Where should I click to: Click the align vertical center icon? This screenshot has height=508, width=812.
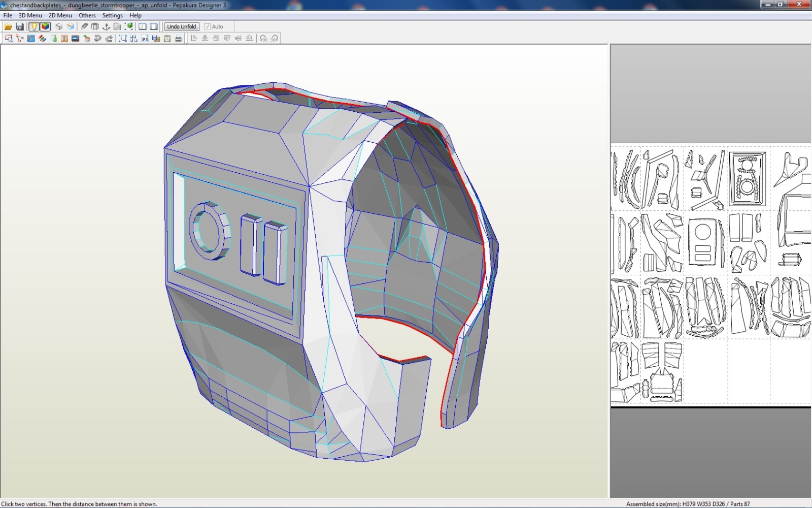coord(238,38)
